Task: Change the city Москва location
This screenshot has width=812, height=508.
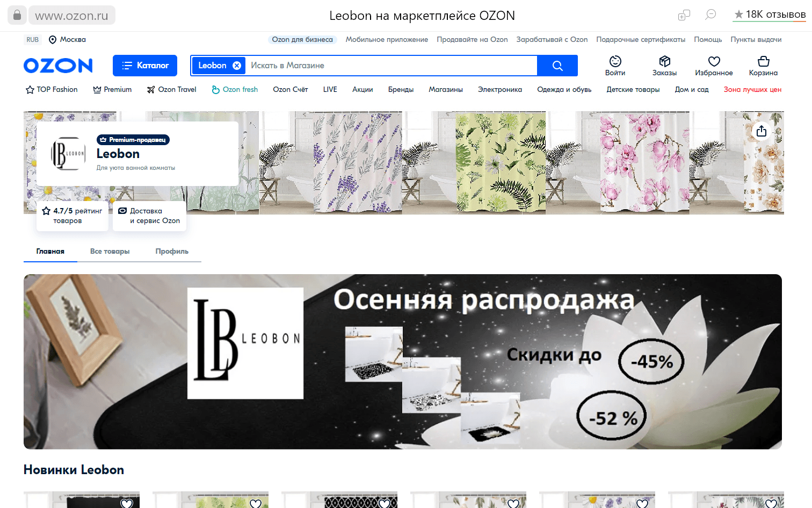Action: pos(67,40)
